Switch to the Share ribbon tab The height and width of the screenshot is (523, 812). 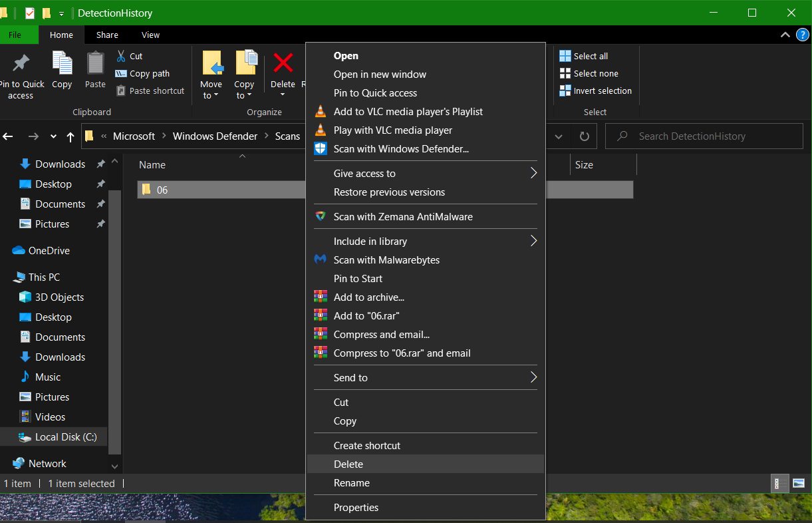tap(107, 35)
